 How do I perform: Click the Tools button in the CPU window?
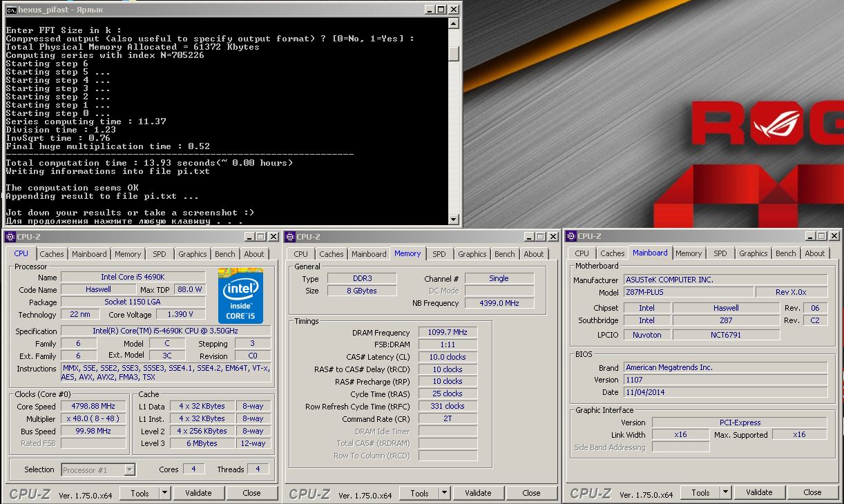pyautogui.click(x=140, y=493)
